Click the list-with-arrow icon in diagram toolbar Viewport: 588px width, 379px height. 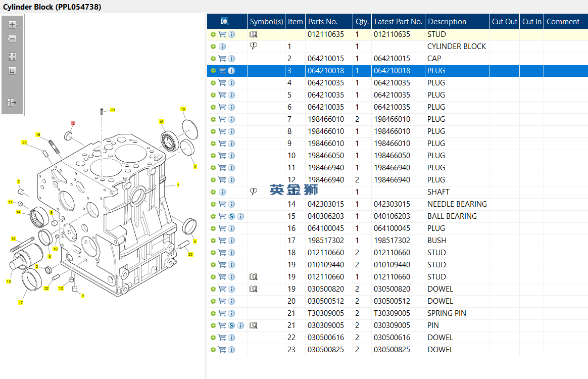pos(12,103)
